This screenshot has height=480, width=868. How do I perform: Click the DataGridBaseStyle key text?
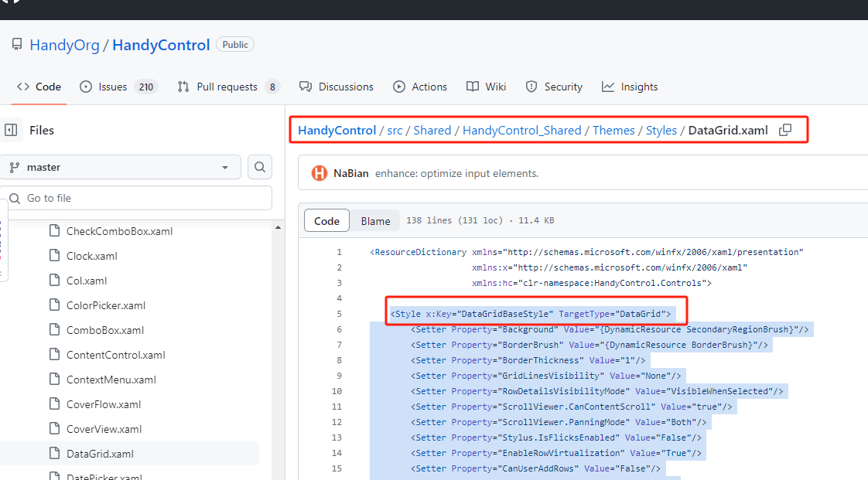(x=507, y=314)
